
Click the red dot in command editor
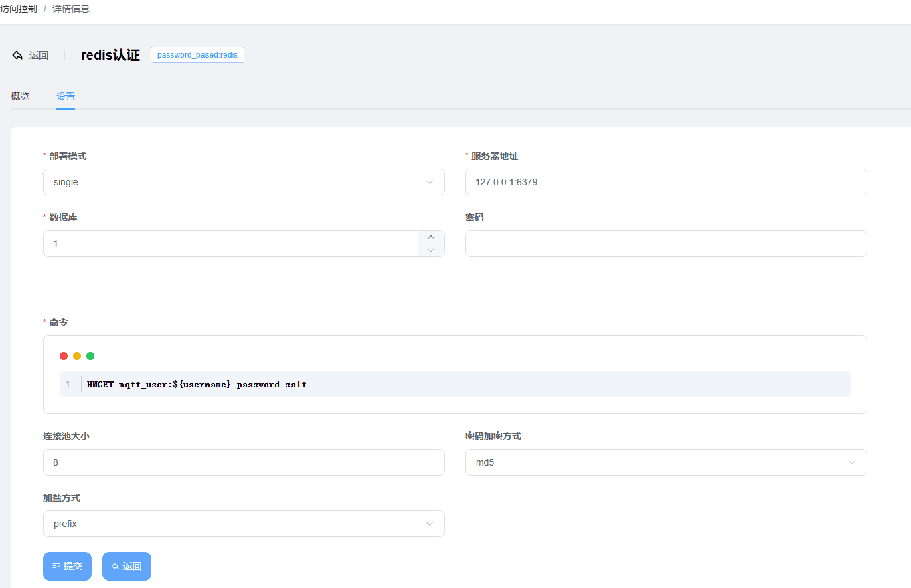64,356
